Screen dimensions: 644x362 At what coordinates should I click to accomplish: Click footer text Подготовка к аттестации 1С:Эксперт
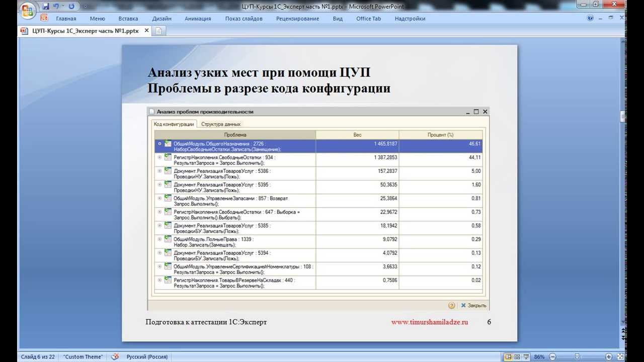[x=206, y=322]
